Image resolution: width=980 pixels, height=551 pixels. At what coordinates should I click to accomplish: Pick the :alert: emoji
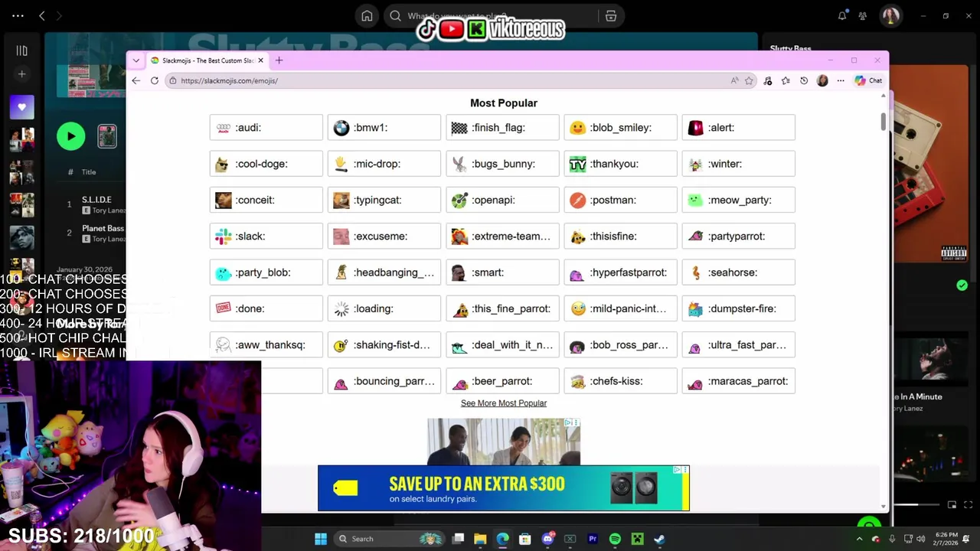(738, 128)
